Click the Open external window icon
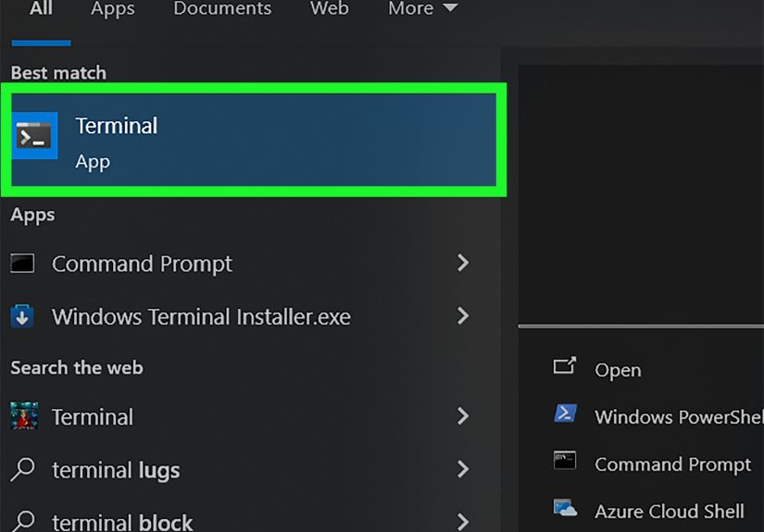This screenshot has height=532, width=764. (565, 365)
